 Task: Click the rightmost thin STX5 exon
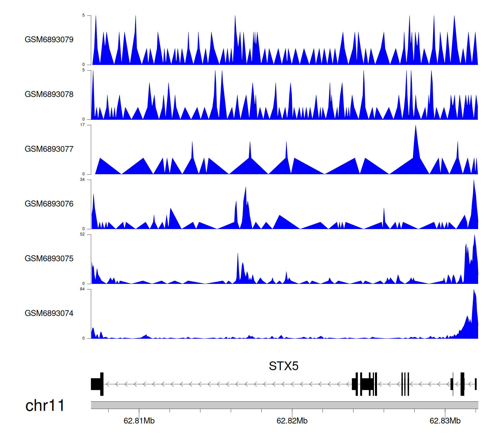coord(475,384)
